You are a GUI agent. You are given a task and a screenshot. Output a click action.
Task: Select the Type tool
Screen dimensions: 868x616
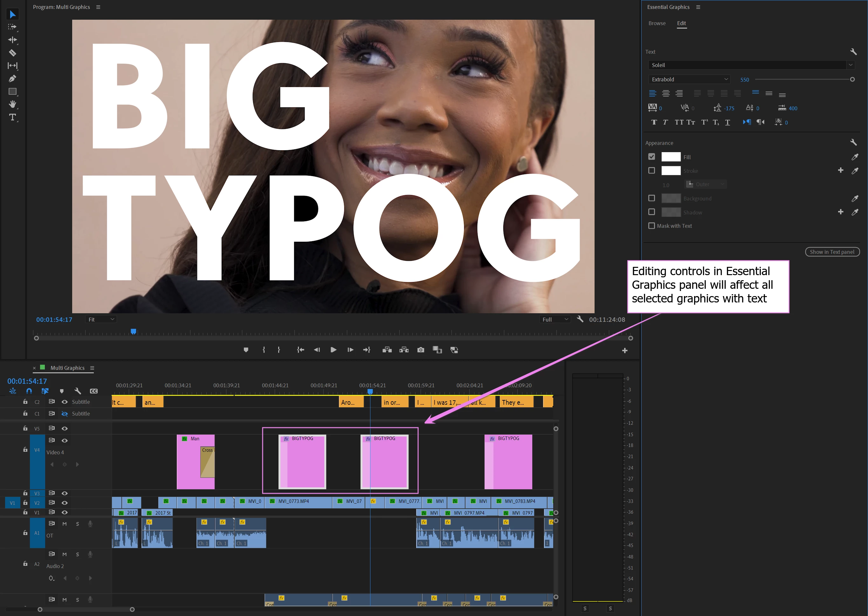12,117
